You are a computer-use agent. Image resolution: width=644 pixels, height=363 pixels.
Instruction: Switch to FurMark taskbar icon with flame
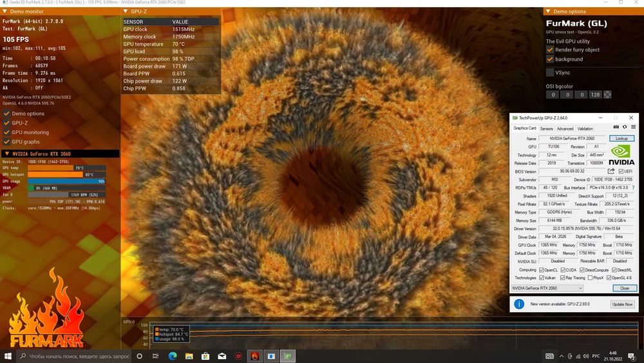(254, 356)
